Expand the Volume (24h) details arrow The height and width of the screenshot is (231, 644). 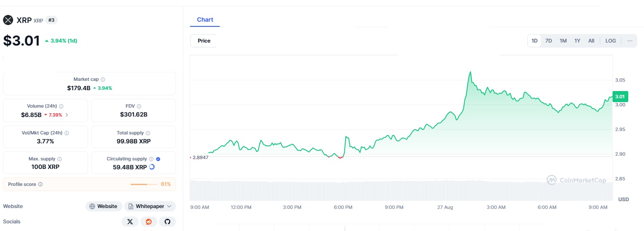pos(66,115)
